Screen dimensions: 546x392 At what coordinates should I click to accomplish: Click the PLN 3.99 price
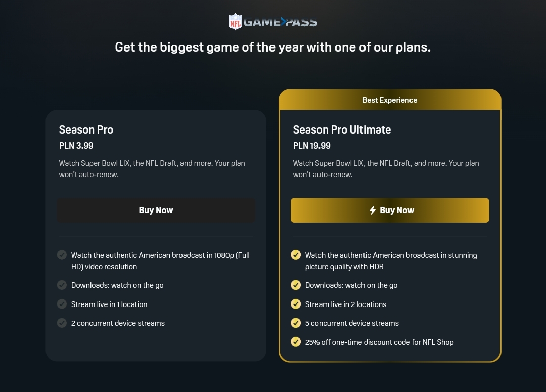76,146
